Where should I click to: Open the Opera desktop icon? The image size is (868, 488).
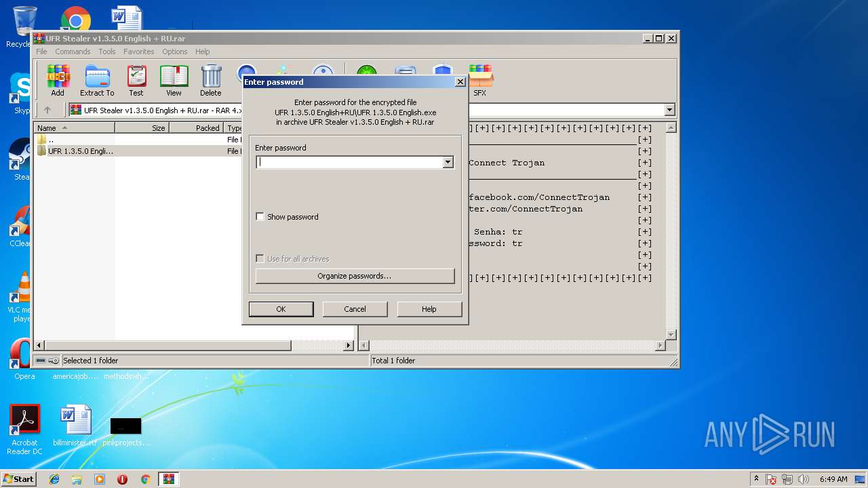point(23,359)
